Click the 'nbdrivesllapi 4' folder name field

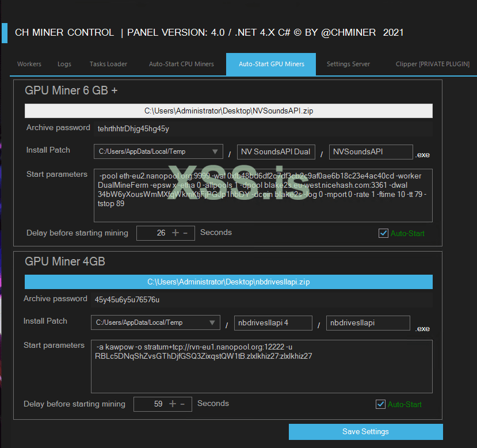click(x=273, y=323)
